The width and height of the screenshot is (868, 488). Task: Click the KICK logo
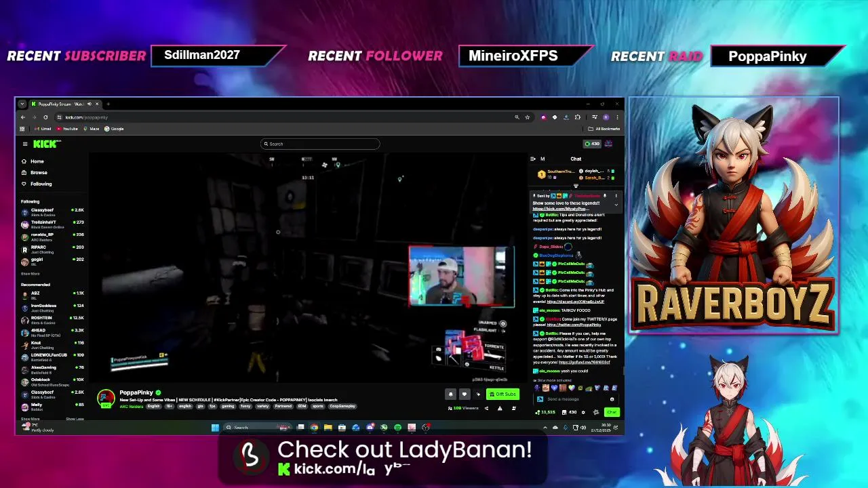point(47,144)
